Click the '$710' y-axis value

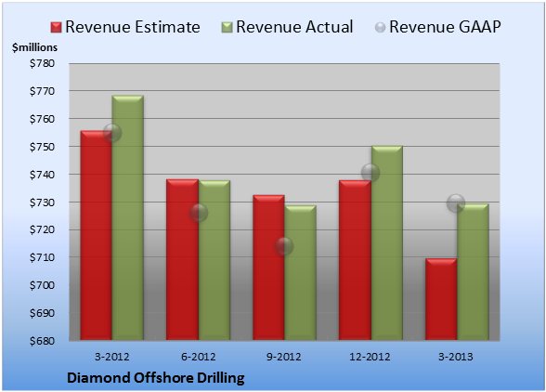[42, 257]
